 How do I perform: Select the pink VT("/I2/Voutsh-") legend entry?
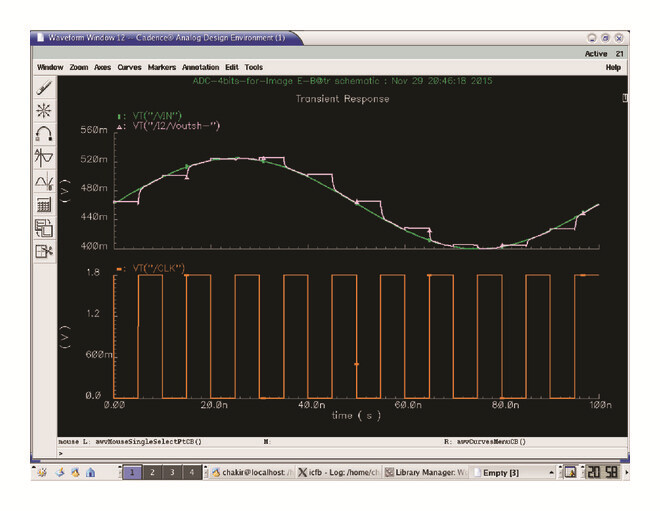click(x=168, y=126)
